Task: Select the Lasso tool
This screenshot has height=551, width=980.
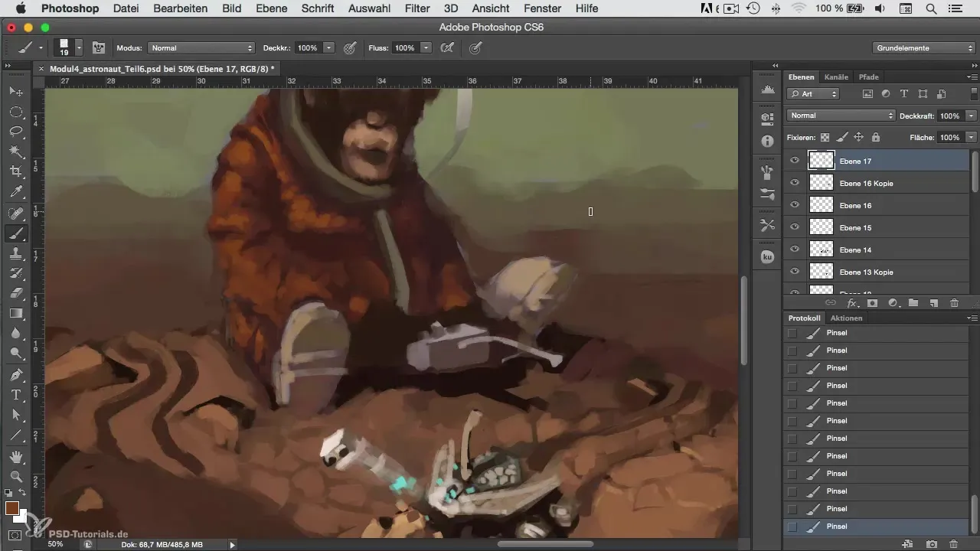Action: [16, 132]
